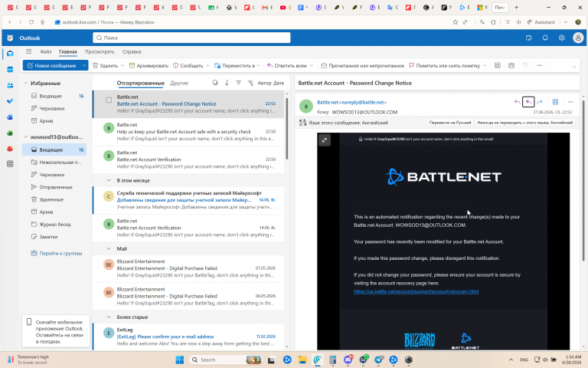The width and height of the screenshot is (588, 368).
Task: Collapse the 'Более старые' message group
Action: 109,317
